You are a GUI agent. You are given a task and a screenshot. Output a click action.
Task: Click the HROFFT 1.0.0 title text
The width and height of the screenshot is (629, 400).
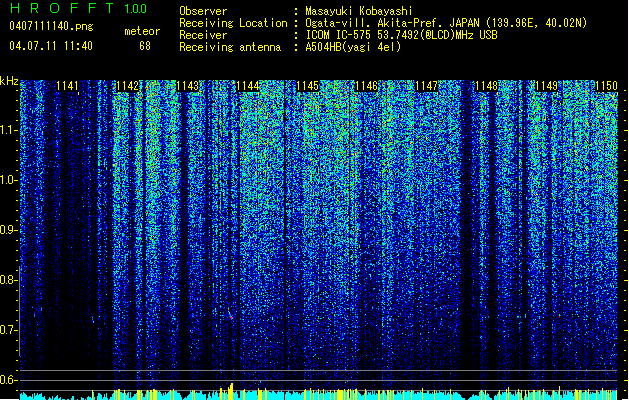coord(78,8)
